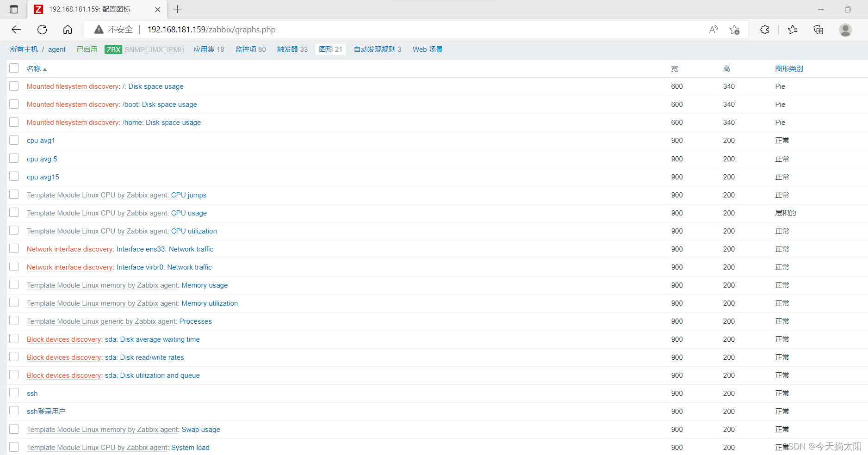Reload the page with refresh icon
The width and height of the screenshot is (868, 455).
pyautogui.click(x=42, y=30)
